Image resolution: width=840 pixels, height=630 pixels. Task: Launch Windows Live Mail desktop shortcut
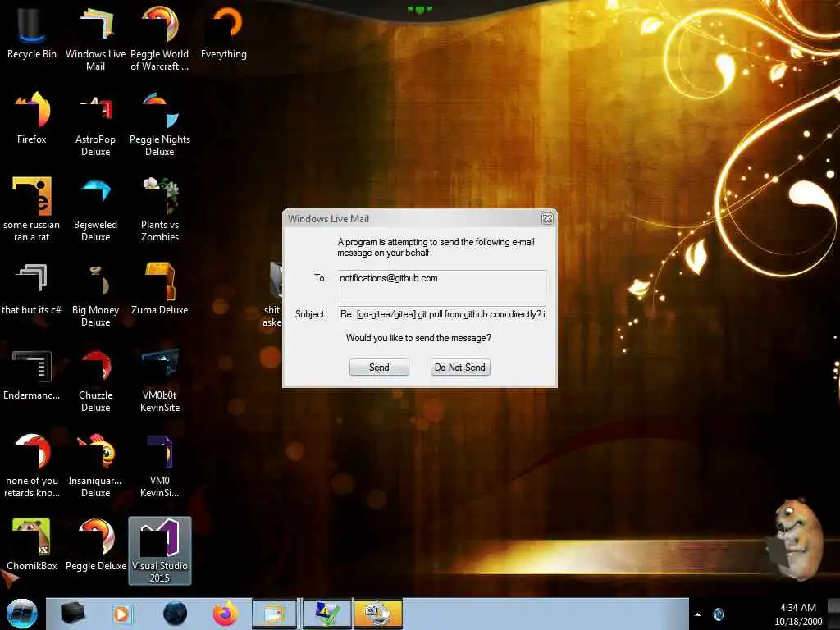(95, 38)
